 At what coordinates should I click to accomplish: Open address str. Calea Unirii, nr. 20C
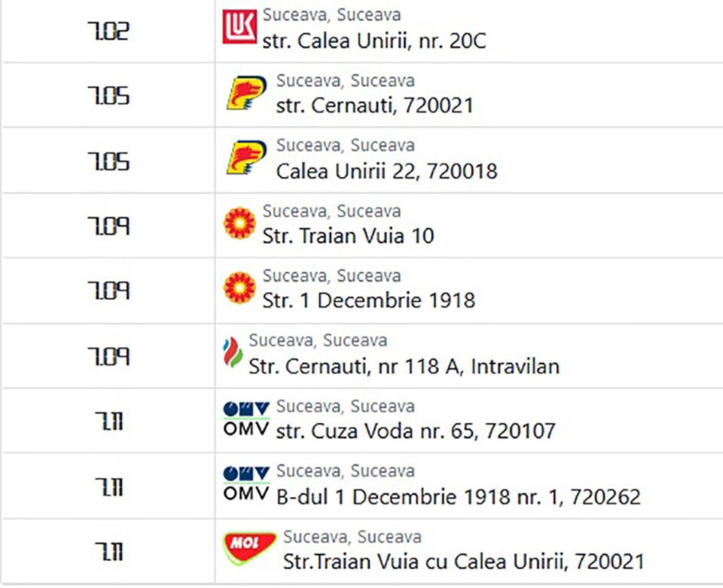374,41
